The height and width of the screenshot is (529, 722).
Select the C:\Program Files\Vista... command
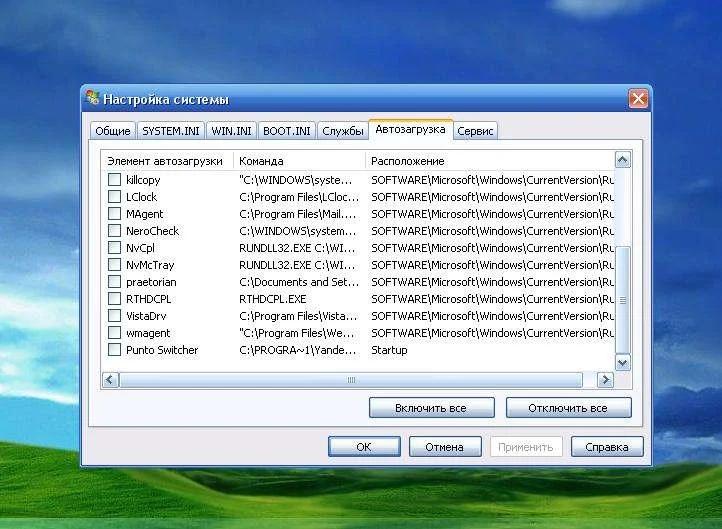[x=298, y=316]
